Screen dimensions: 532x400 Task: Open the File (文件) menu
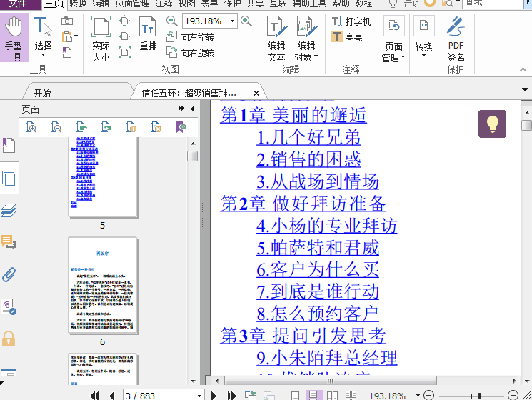(18, 4)
